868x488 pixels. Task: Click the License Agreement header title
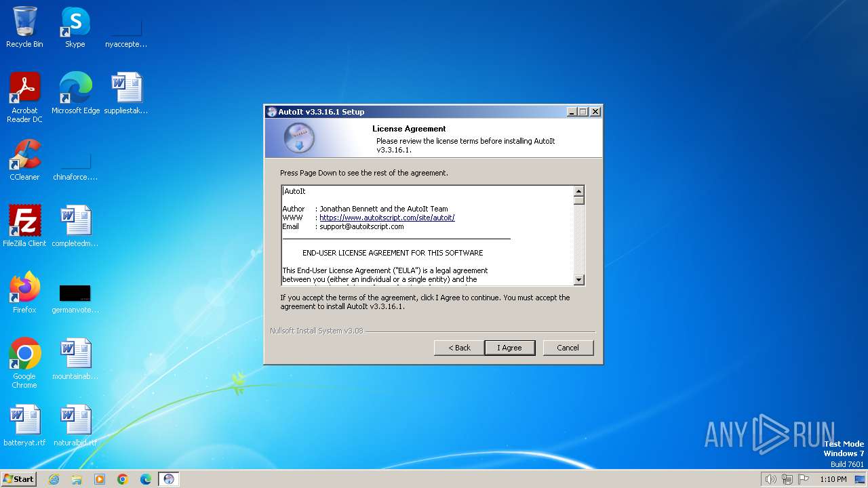(409, 129)
